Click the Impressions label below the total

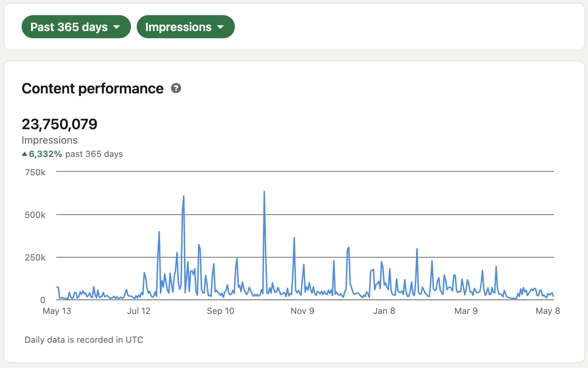50,140
